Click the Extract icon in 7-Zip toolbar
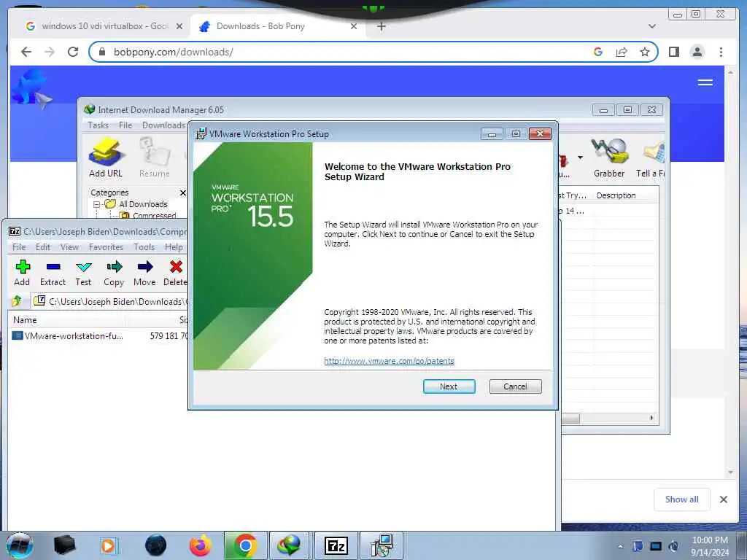Image resolution: width=747 pixels, height=560 pixels. (53, 273)
